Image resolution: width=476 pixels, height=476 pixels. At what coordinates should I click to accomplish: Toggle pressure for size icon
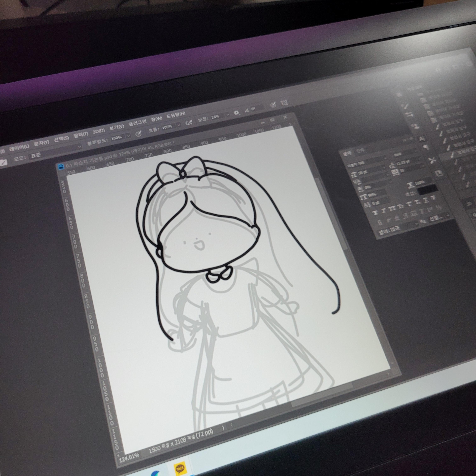click(x=273, y=105)
